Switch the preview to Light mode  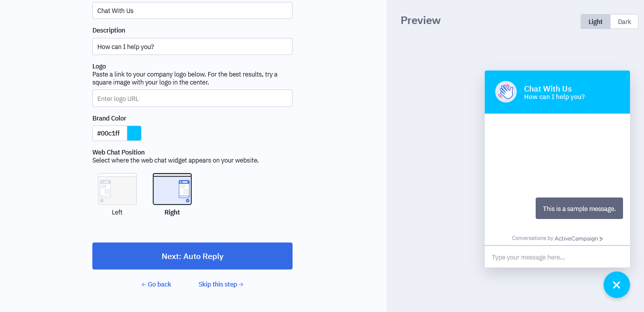pyautogui.click(x=596, y=21)
